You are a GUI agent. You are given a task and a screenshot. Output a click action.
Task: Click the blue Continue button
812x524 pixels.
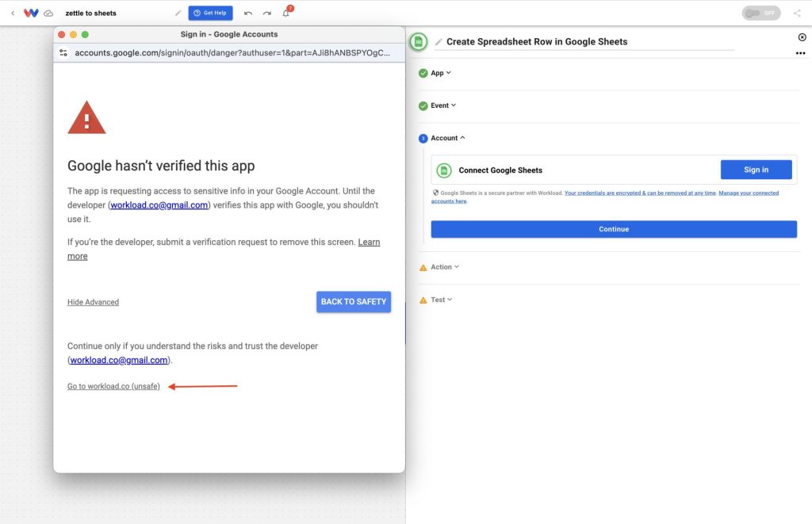pyautogui.click(x=614, y=229)
